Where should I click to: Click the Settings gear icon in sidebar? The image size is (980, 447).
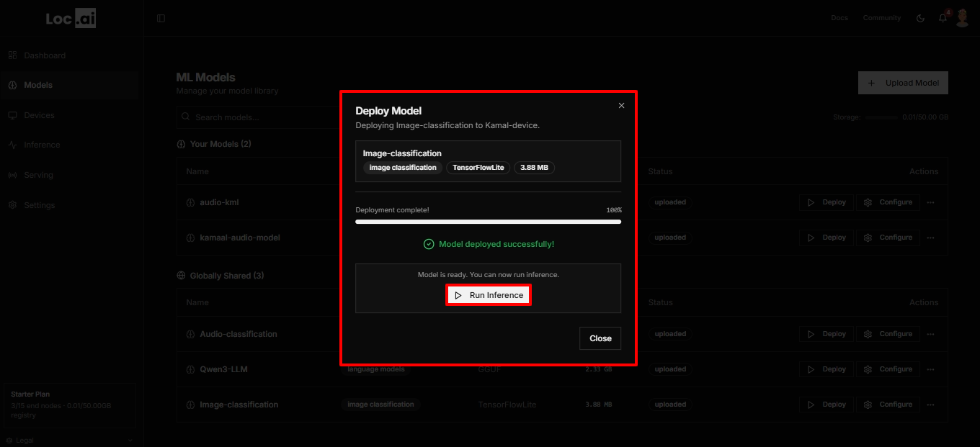(12, 205)
